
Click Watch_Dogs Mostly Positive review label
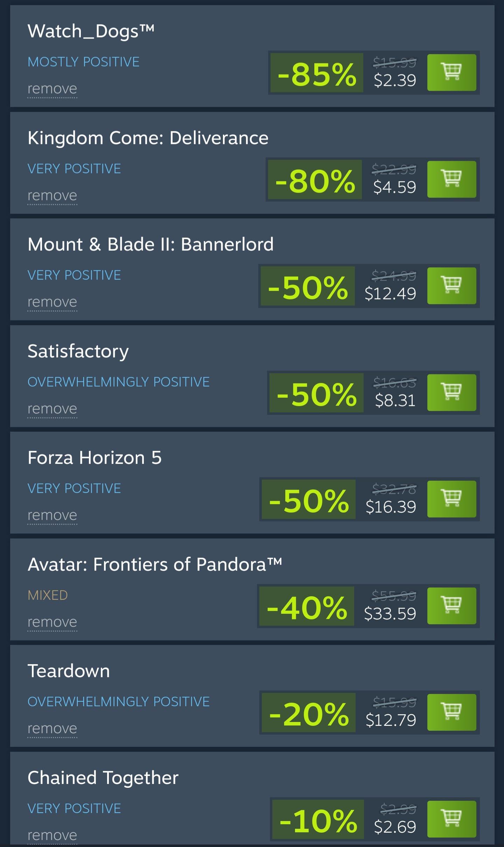coord(83,62)
